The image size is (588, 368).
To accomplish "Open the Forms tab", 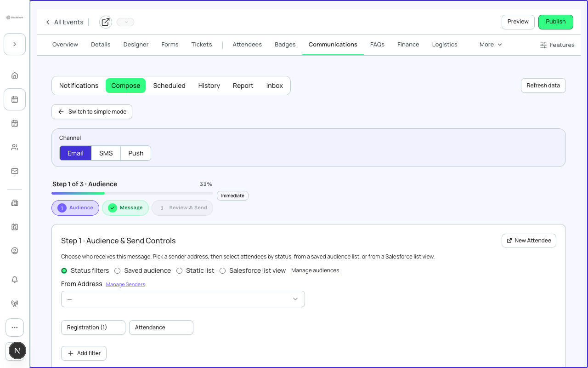I will (170, 45).
